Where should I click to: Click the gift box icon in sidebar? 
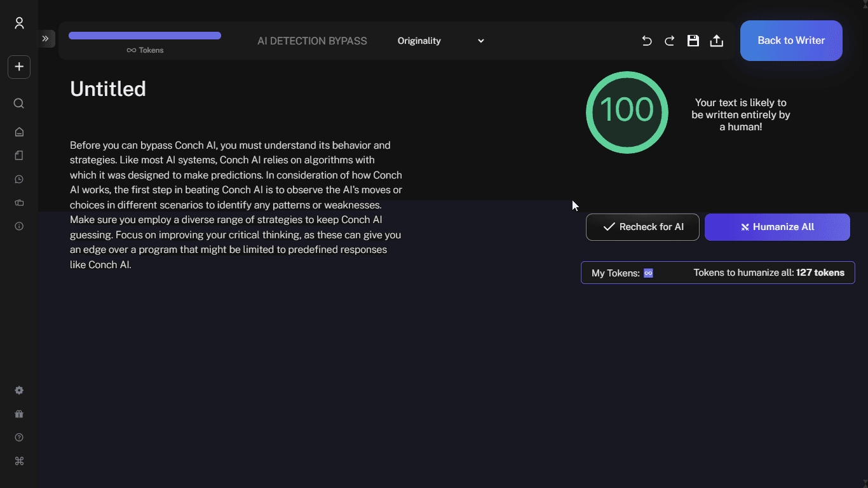click(19, 414)
